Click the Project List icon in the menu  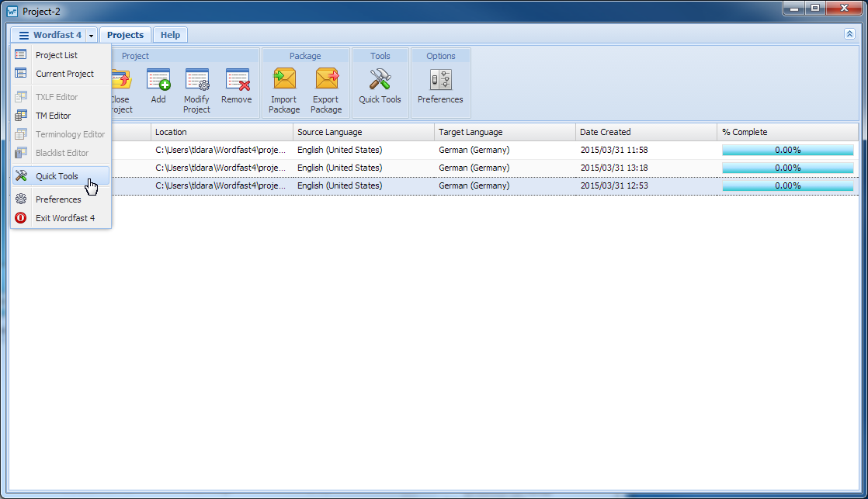(x=20, y=54)
